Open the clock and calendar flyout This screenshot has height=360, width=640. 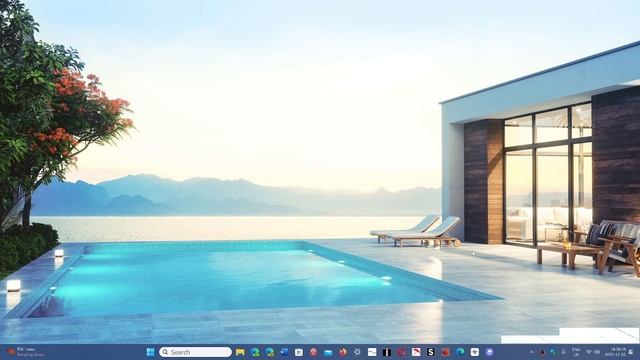click(615, 352)
